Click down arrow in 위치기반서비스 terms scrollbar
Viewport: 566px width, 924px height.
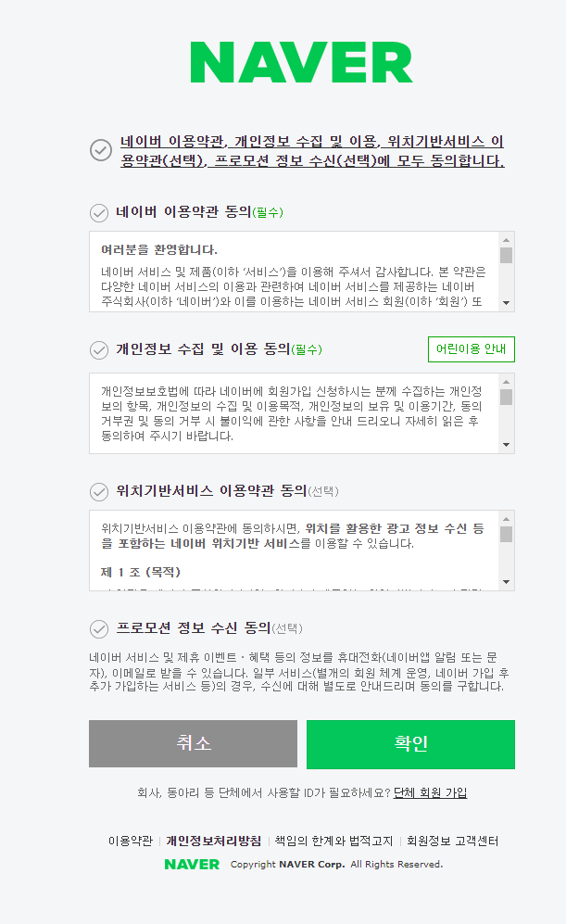[506, 581]
